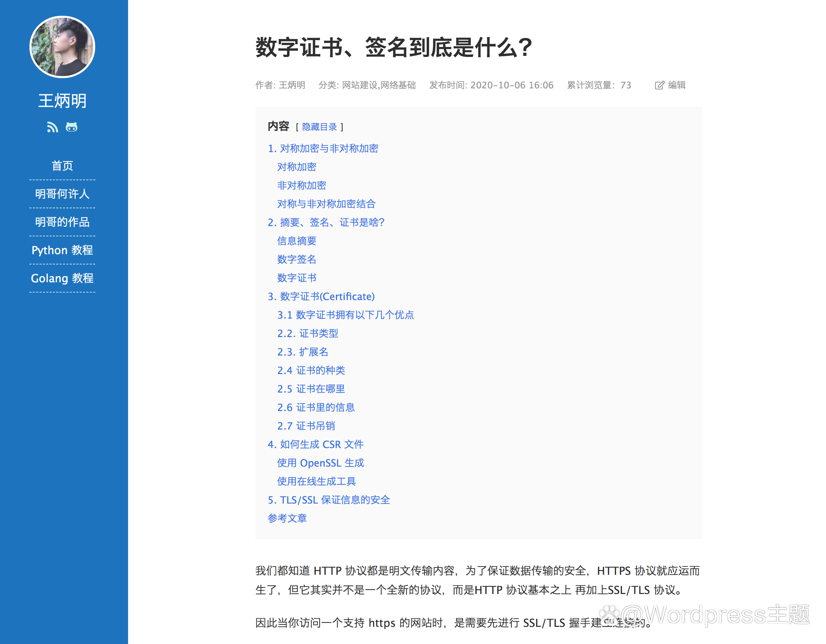Open the 网站建设 category
Image resolution: width=826 pixels, height=644 pixels.
[359, 85]
